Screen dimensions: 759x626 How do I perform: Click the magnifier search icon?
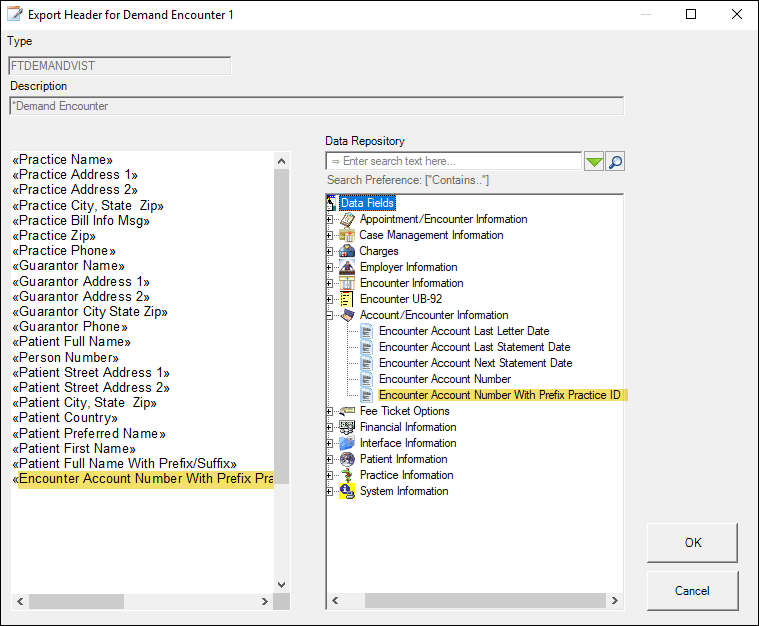tap(615, 162)
